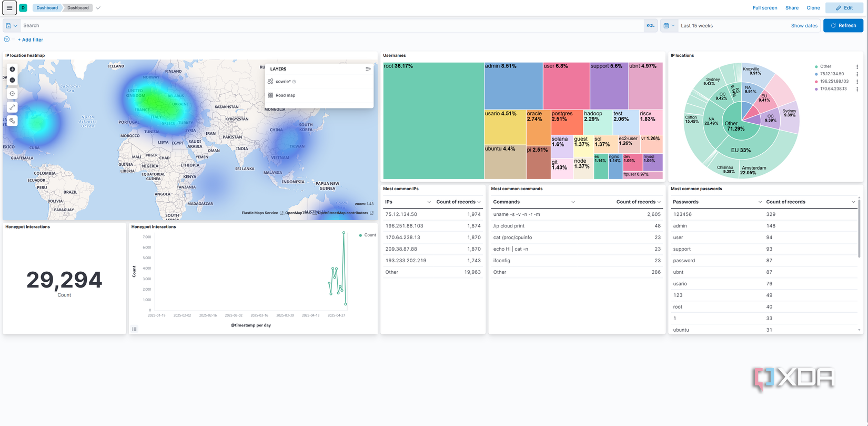Viewport: 868px width, 426px height.
Task: Collapse the Layers panel on map
Action: (x=368, y=69)
